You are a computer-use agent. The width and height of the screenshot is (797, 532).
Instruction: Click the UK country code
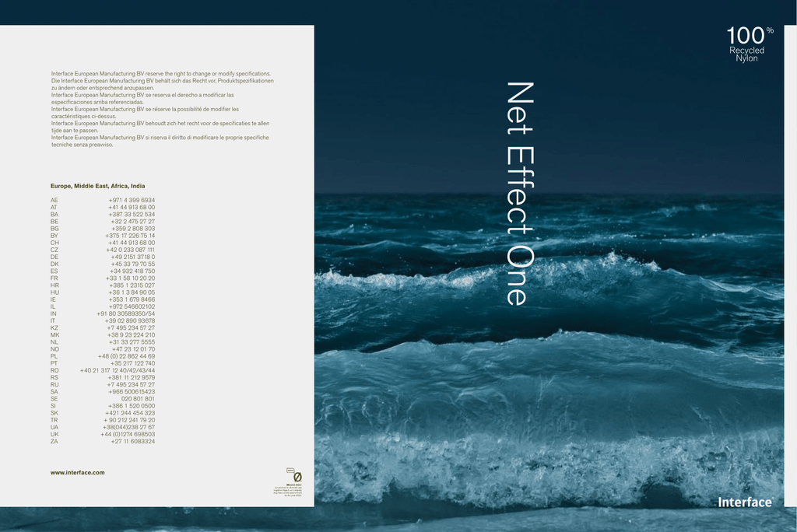(54, 435)
